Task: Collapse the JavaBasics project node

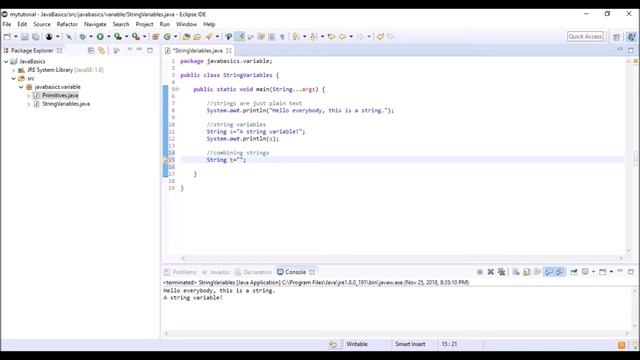Action: click(x=6, y=62)
